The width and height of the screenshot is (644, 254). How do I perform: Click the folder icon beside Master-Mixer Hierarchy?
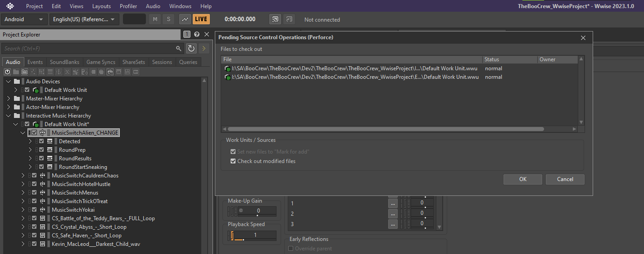(17, 99)
